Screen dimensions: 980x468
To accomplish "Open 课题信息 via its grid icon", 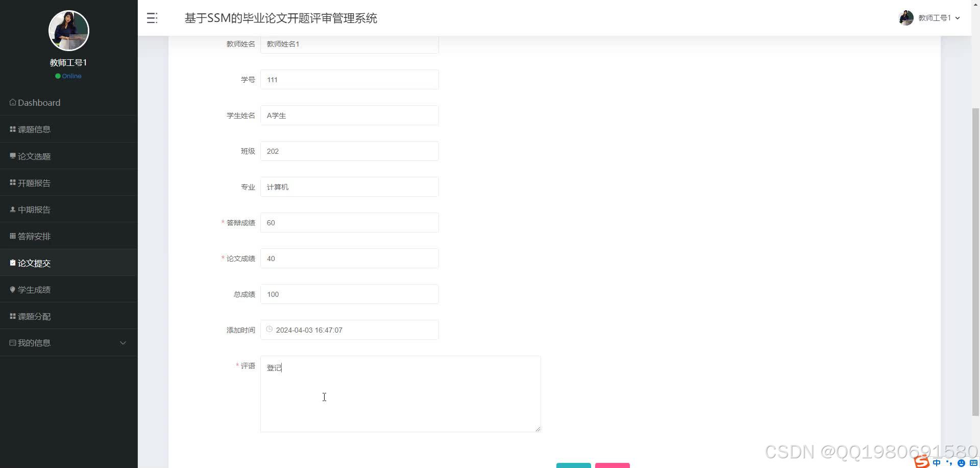I will pyautogui.click(x=13, y=129).
